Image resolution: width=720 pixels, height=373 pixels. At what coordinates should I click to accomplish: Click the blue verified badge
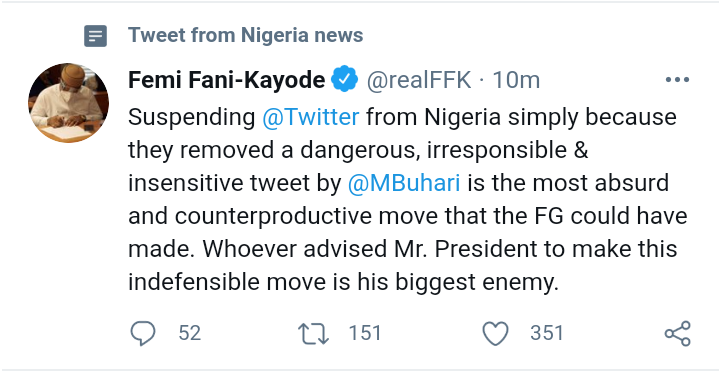click(344, 79)
